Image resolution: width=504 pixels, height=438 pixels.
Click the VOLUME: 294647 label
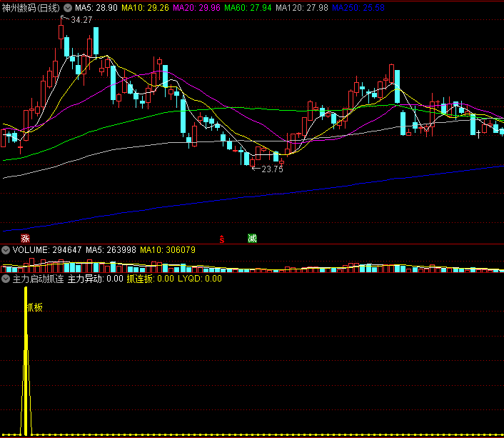[47, 250]
